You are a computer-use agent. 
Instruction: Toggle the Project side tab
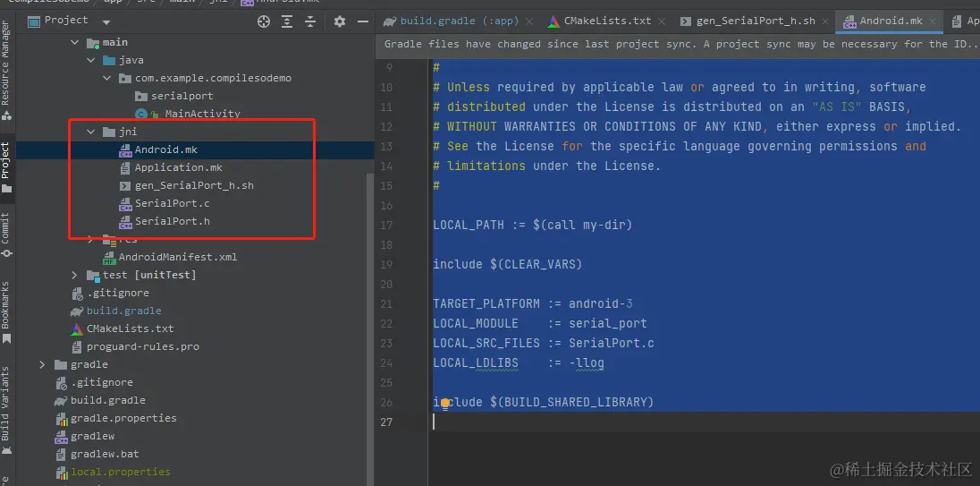pos(6,167)
